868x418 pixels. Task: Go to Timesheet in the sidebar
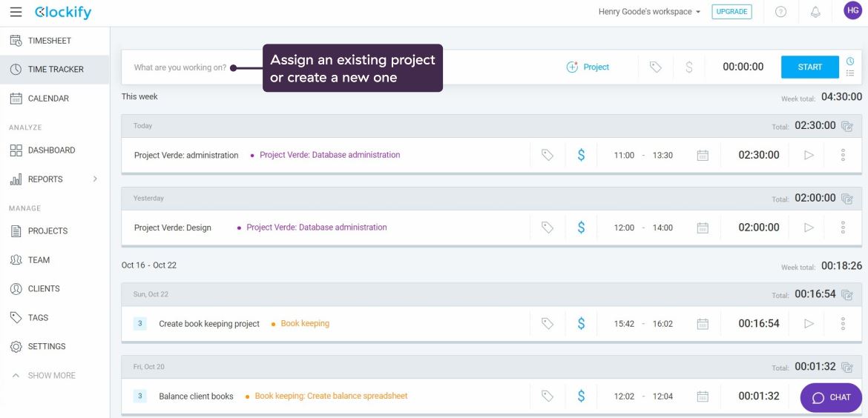tap(49, 41)
